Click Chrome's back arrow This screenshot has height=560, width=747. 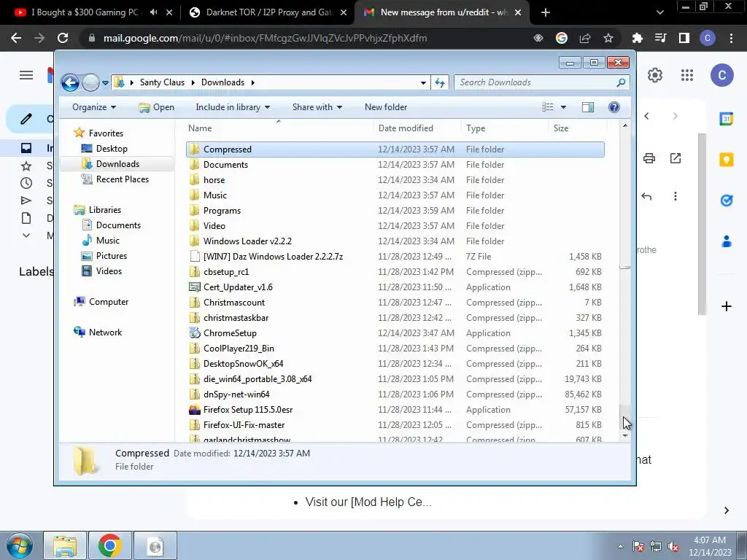(x=16, y=38)
